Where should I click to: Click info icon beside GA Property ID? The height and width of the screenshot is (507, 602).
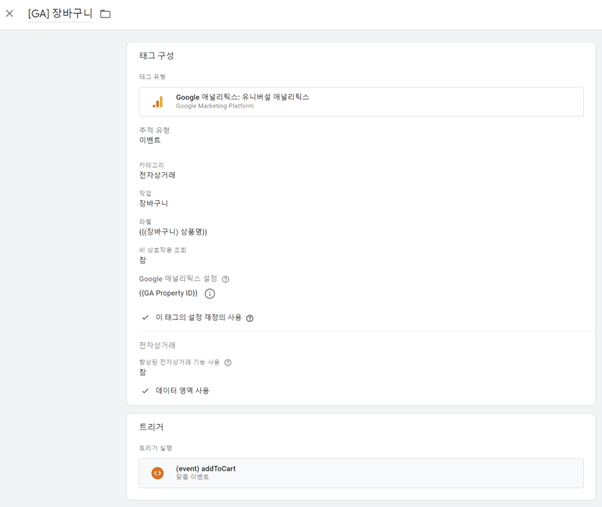pos(210,294)
